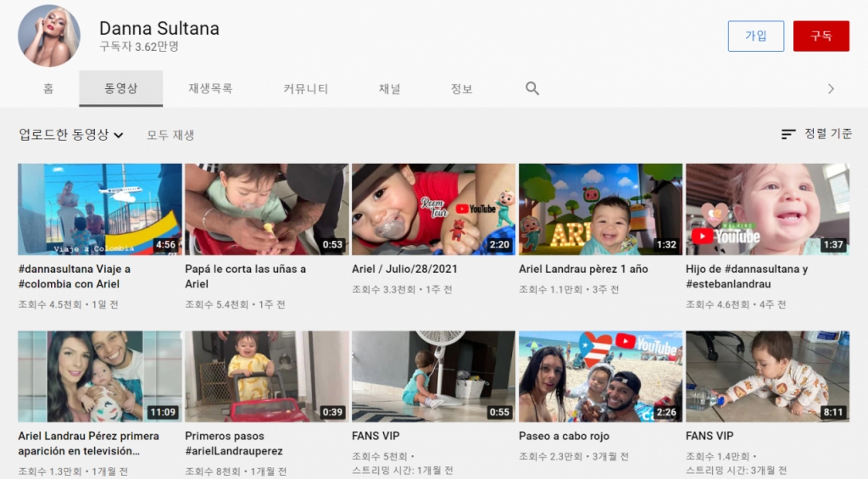Click the 4:56 duration badge

(165, 245)
